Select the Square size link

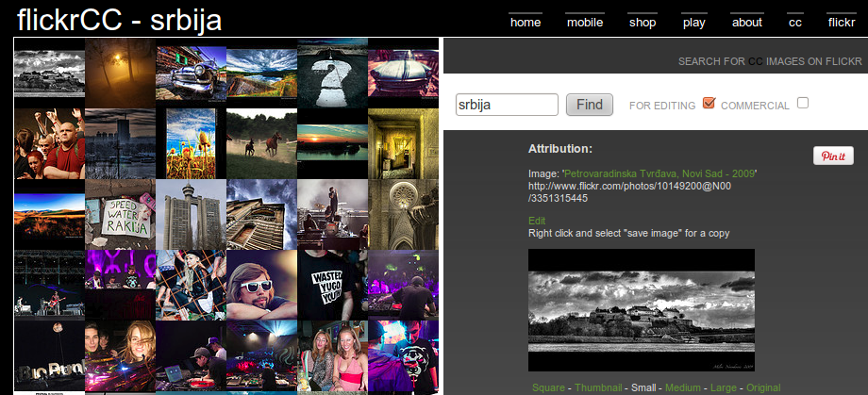pos(548,387)
